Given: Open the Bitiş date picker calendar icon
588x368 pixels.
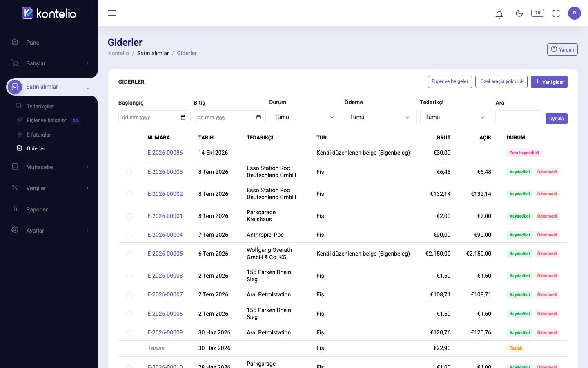Looking at the screenshot, I should [258, 117].
